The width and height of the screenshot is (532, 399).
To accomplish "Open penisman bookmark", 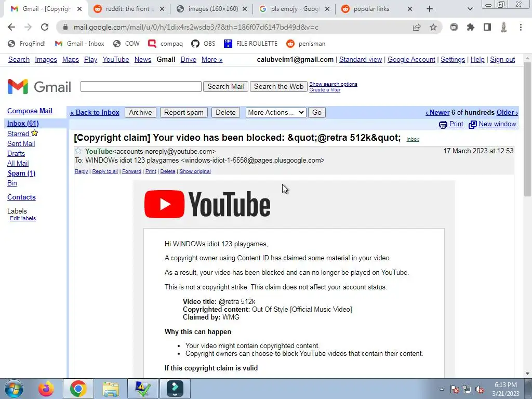I will click(305, 44).
